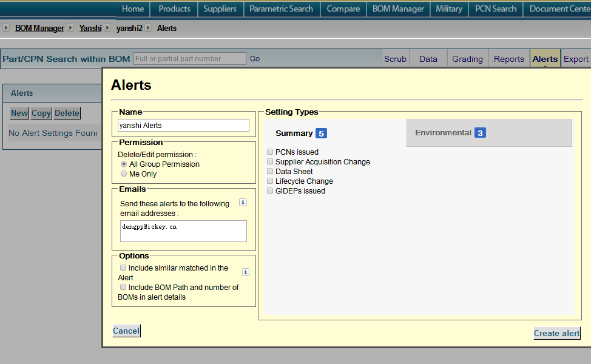Click the arrow icon after Yanshi breadcrumb

[x=107, y=27]
